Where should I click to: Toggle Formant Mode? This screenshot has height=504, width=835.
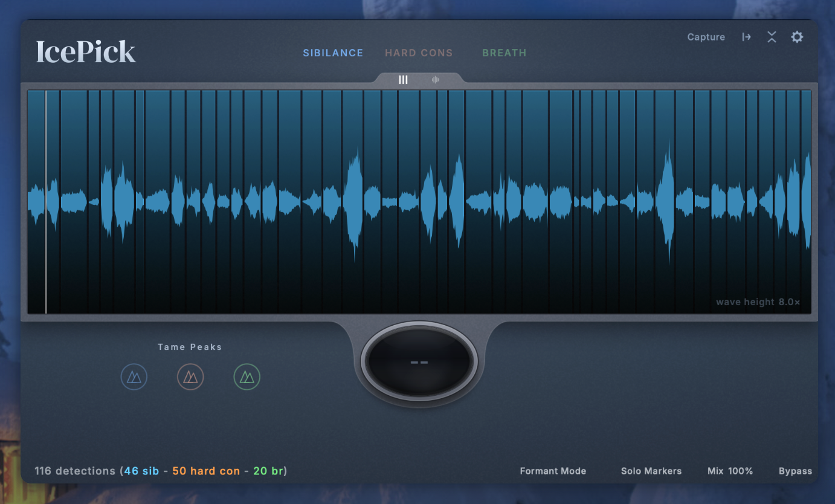point(553,471)
